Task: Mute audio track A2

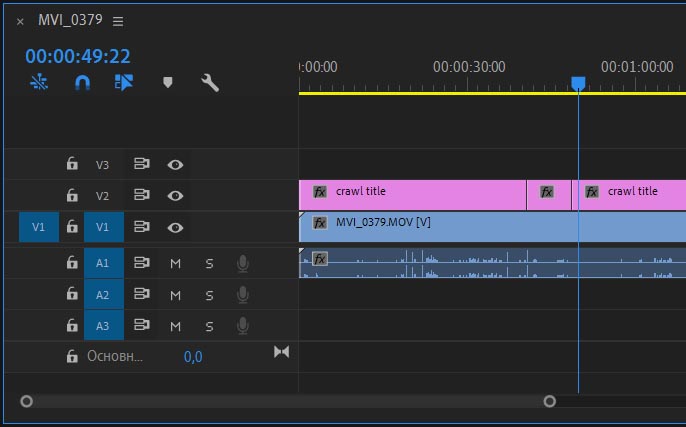Action: click(175, 295)
